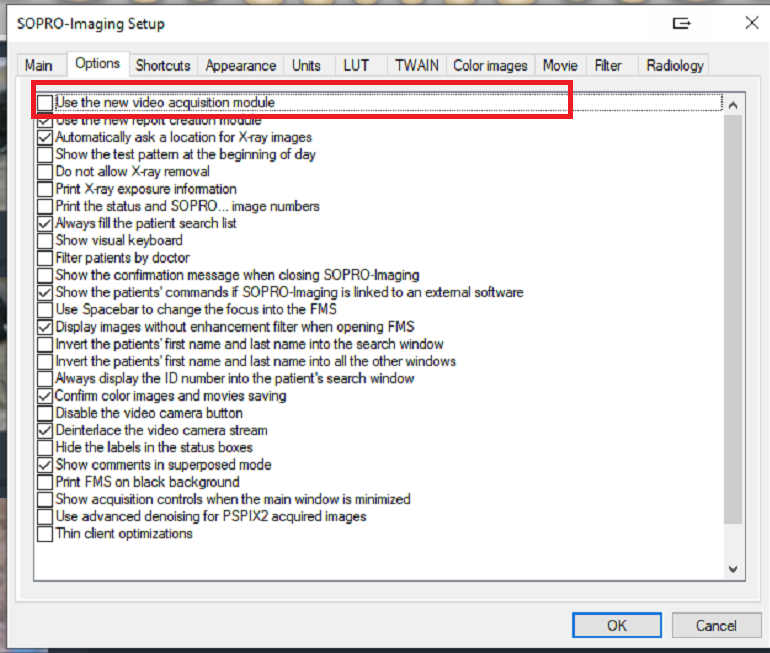Enable Print X-ray exposure information

(45, 189)
